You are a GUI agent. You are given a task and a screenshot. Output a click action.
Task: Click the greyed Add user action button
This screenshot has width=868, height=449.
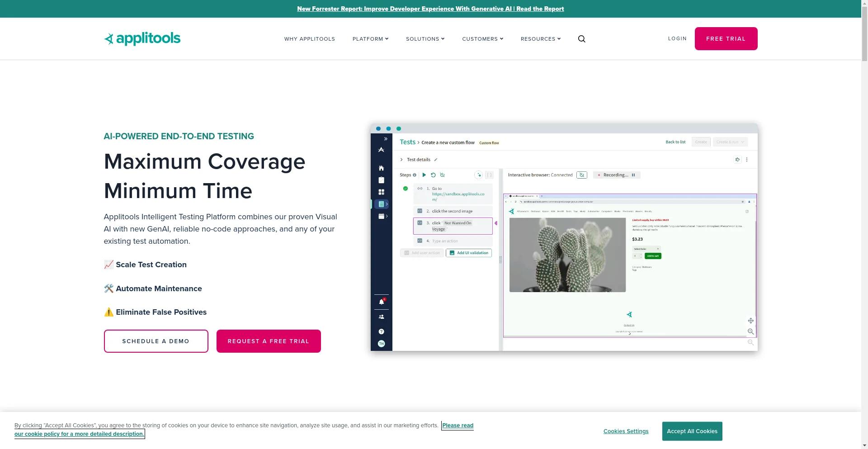[422, 253]
